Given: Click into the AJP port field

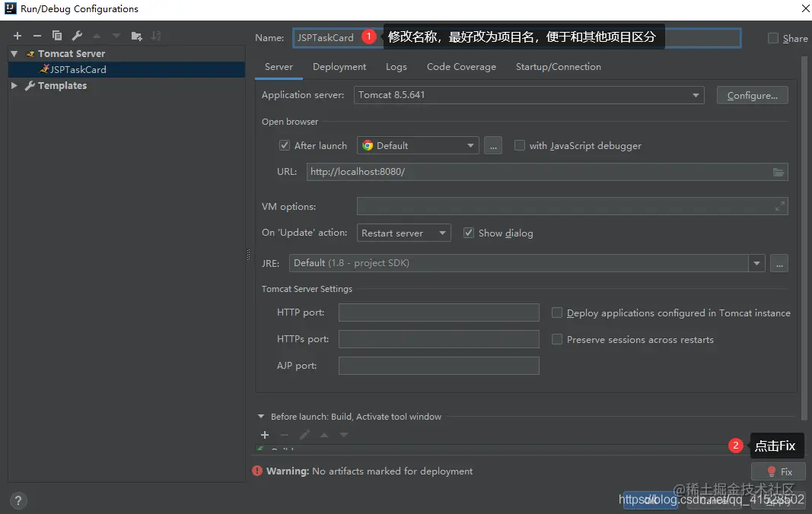Looking at the screenshot, I should (438, 366).
